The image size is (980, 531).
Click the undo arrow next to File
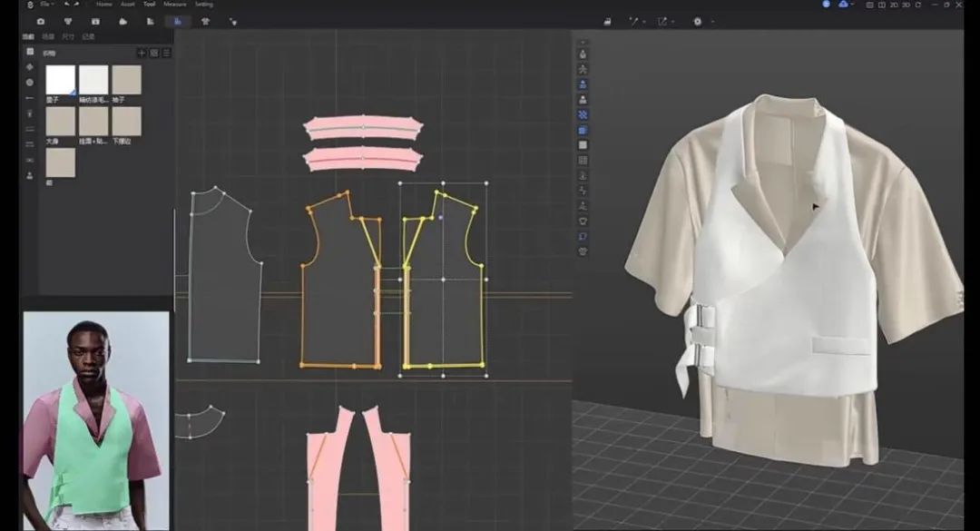68,5
